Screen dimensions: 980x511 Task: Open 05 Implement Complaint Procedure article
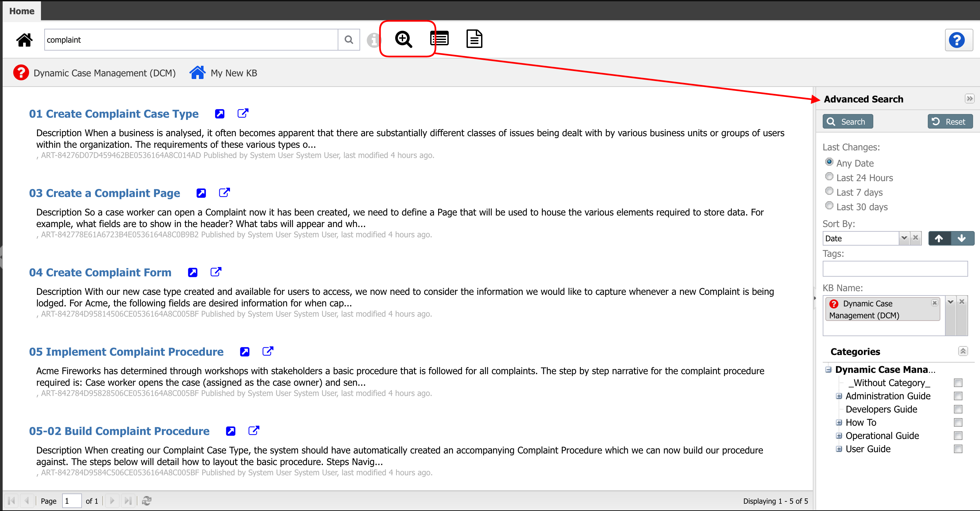pyautogui.click(x=126, y=352)
